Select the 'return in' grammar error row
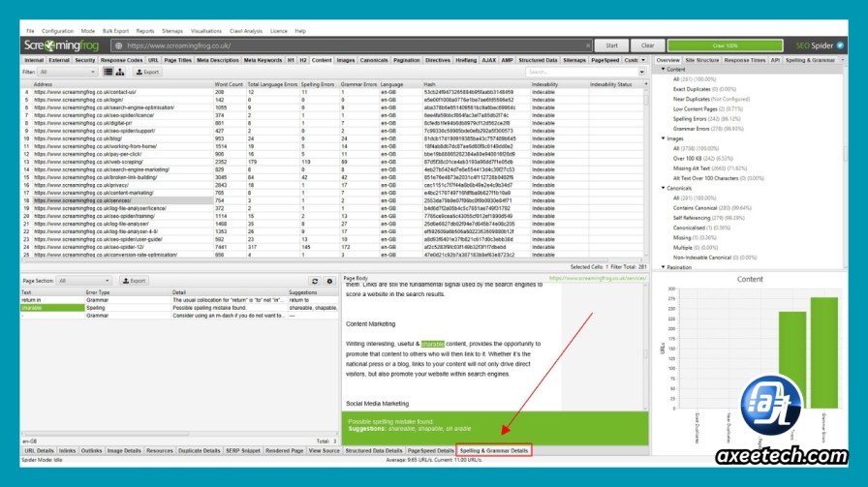The image size is (868, 487). tap(179, 300)
